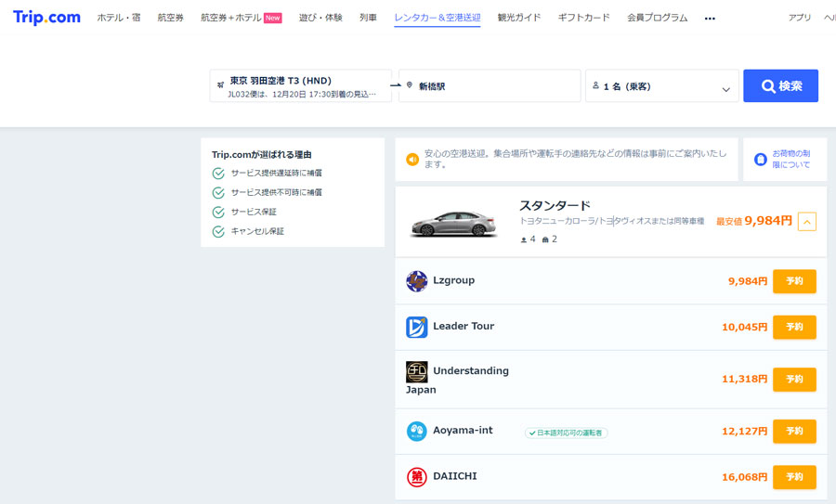The image size is (836, 504).
Task: Click the checkmark icon beside キャンセル保証
Action: (x=218, y=232)
